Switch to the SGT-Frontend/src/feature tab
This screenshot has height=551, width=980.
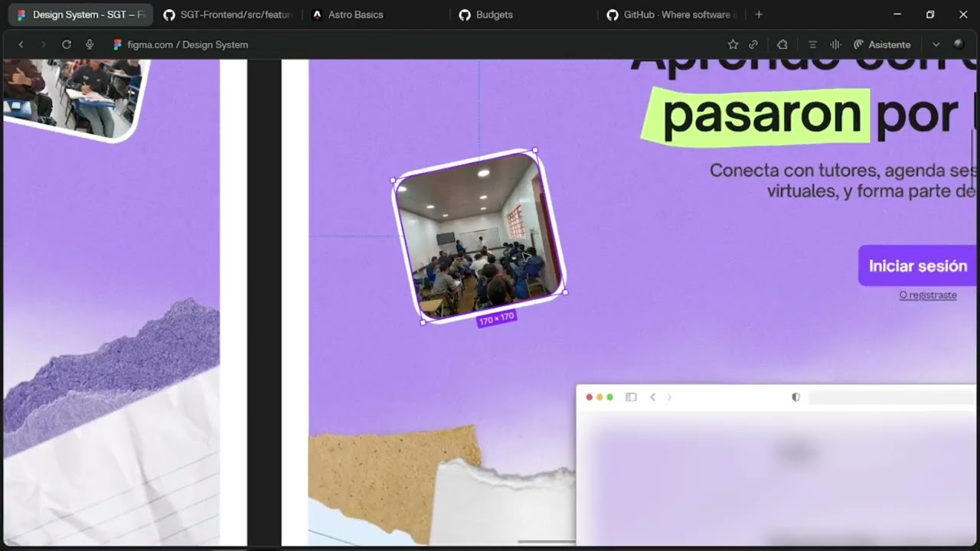coord(230,15)
